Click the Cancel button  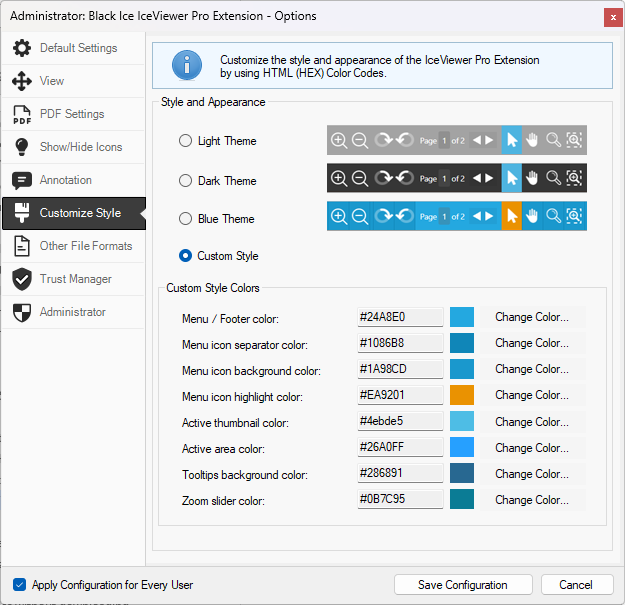pyautogui.click(x=577, y=585)
